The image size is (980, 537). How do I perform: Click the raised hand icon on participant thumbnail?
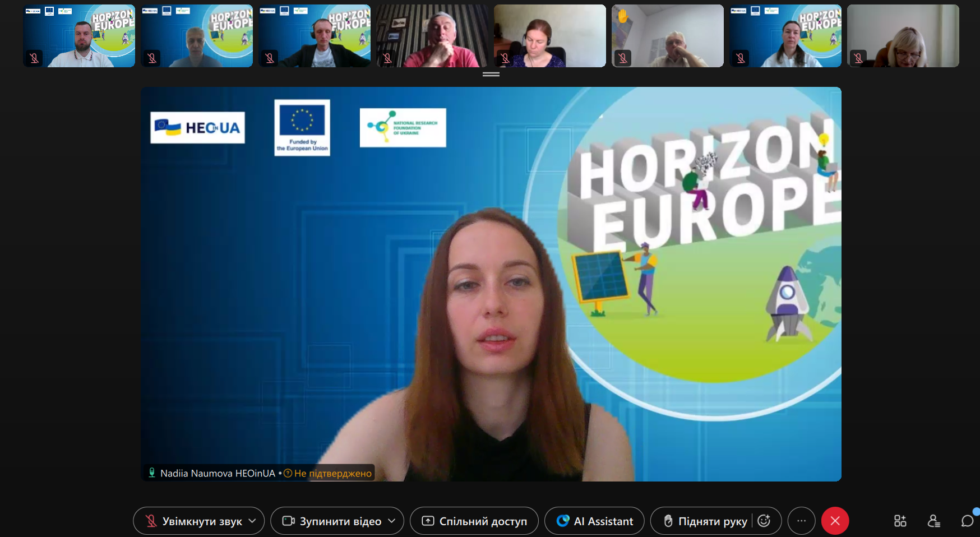tap(623, 16)
